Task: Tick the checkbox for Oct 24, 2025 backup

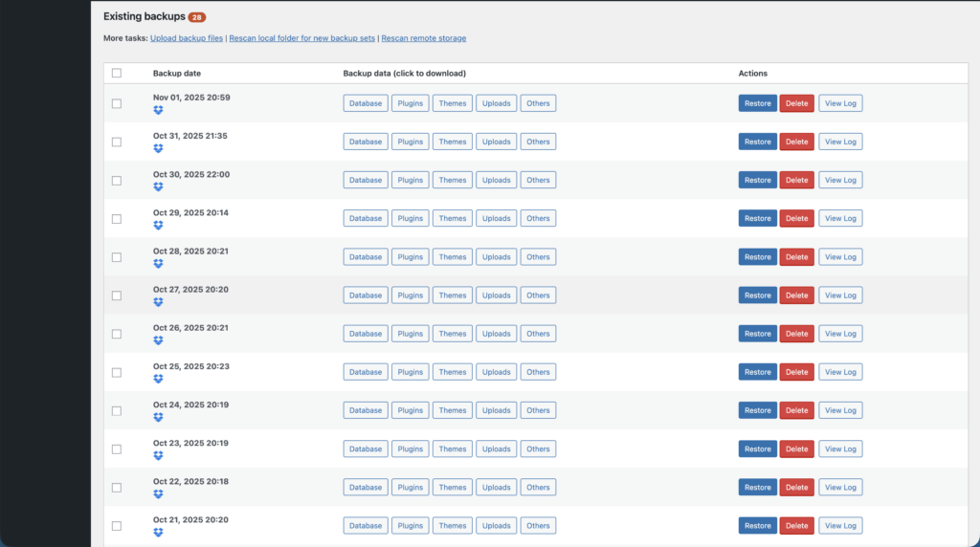Action: (117, 410)
